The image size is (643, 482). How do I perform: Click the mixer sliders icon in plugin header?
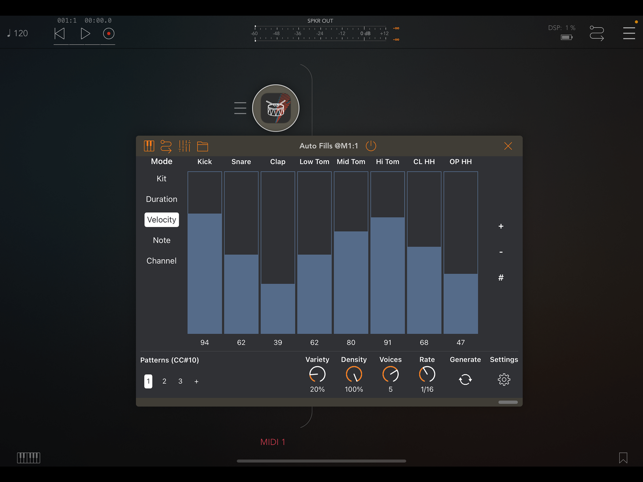[184, 146]
